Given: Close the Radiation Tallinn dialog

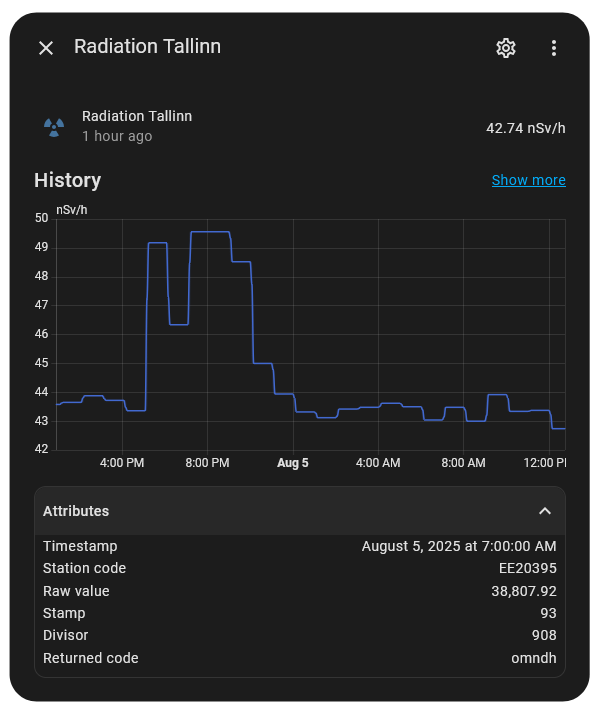Looking at the screenshot, I should click(46, 48).
